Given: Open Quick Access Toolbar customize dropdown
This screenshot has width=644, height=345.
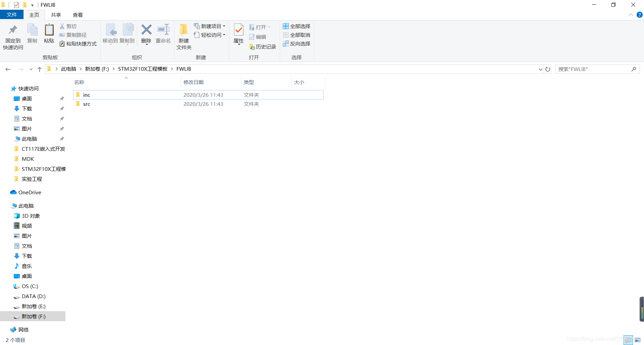Looking at the screenshot, I should tap(33, 5).
